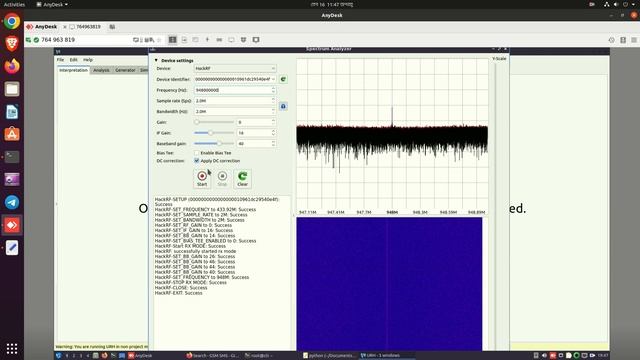Screen dimensions: 640x360
Task: Open the AnyDesk hamburger menu
Action: (x=634, y=40)
